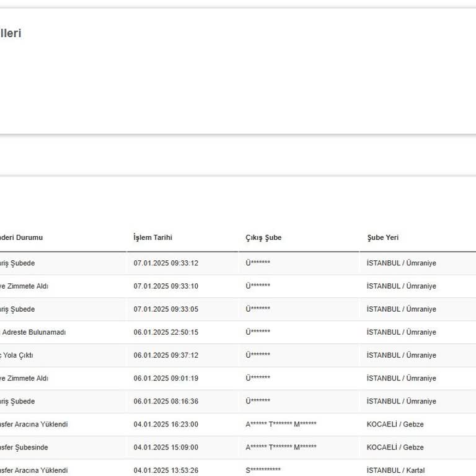Select date cell 07.01.2025 09:33:12

pos(166,263)
